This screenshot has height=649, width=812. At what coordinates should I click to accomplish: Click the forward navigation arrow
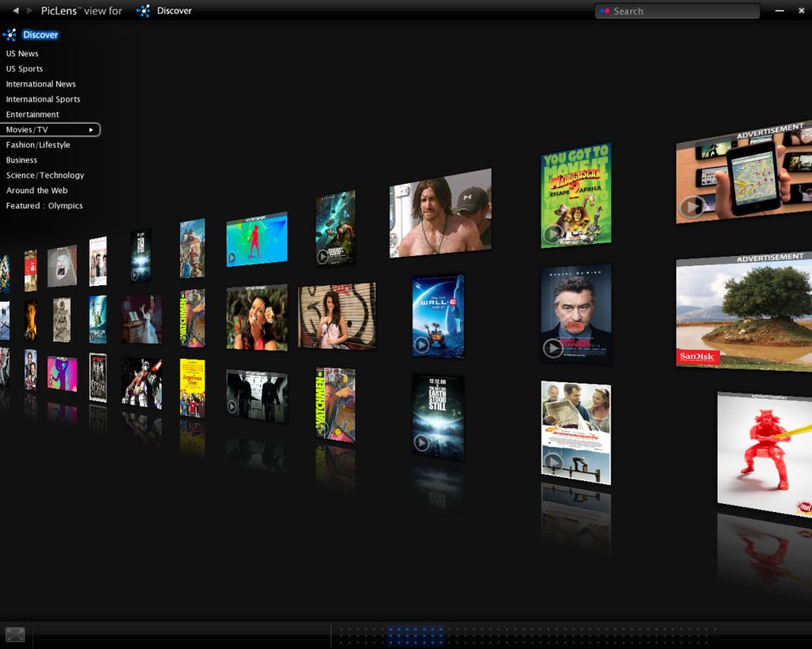[x=29, y=10]
